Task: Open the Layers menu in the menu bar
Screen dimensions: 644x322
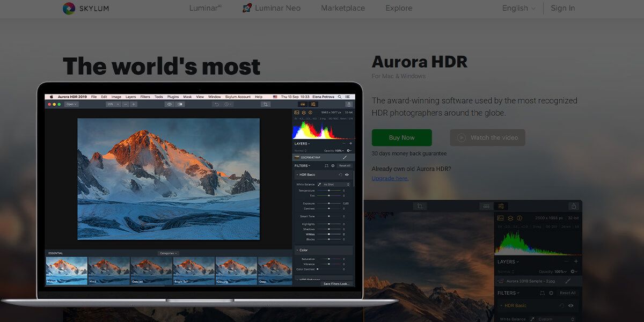Action: click(x=131, y=97)
